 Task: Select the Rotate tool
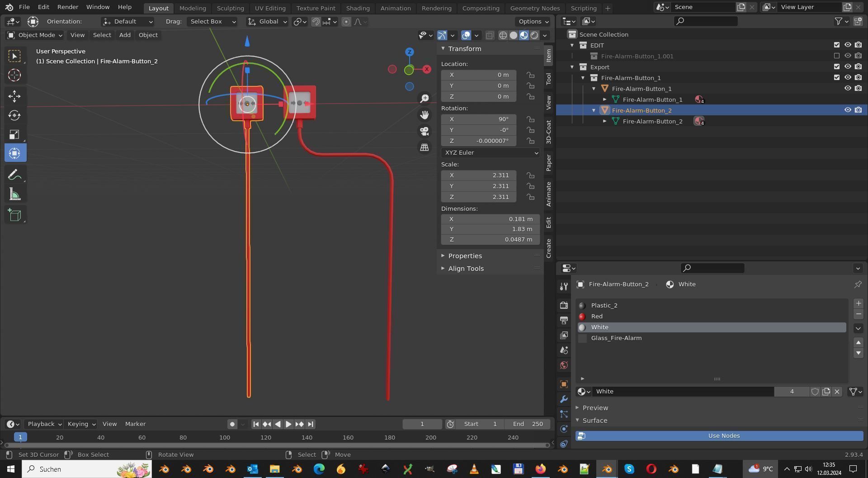pyautogui.click(x=14, y=115)
